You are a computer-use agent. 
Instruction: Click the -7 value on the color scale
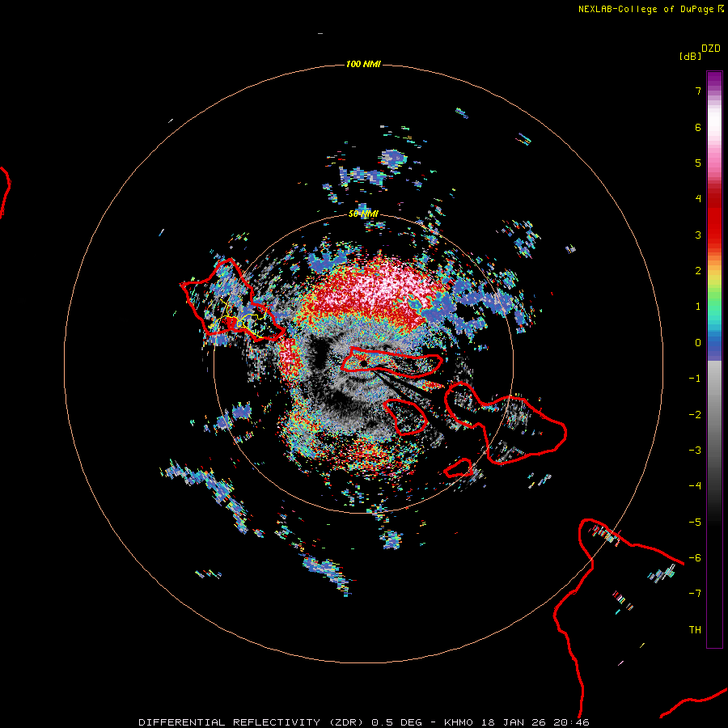(x=695, y=594)
